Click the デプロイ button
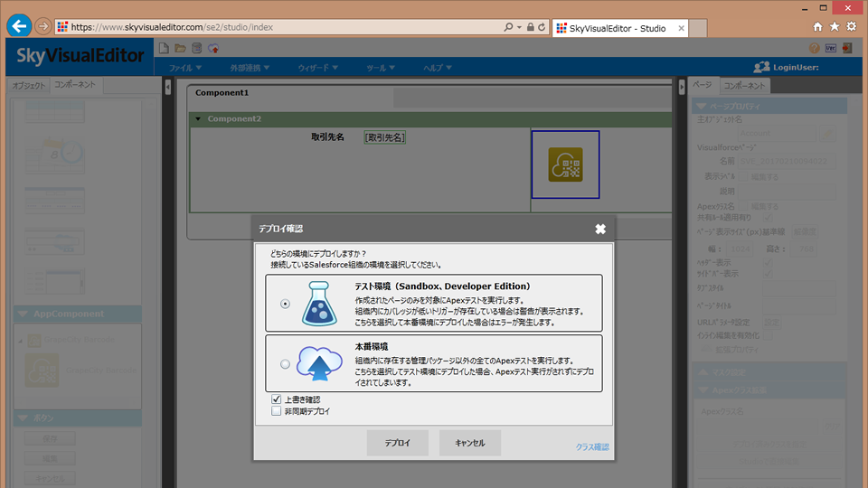 coord(398,443)
